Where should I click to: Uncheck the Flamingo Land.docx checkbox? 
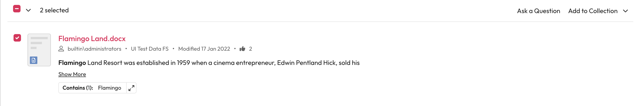17,38
